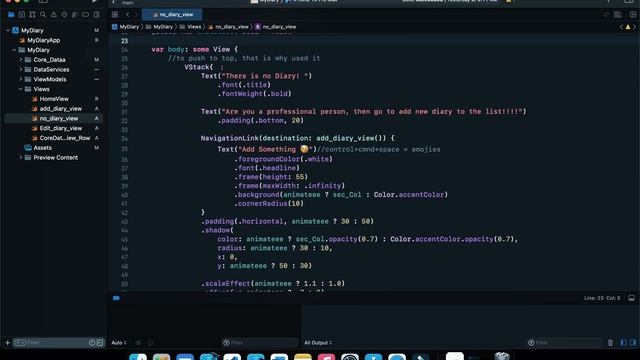Click the Line 23 Col 5 status text
640x360 pixels.
pyautogui.click(x=602, y=298)
